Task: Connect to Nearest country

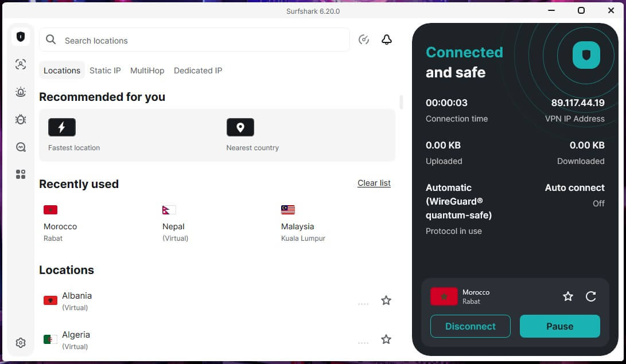Action: tap(252, 135)
